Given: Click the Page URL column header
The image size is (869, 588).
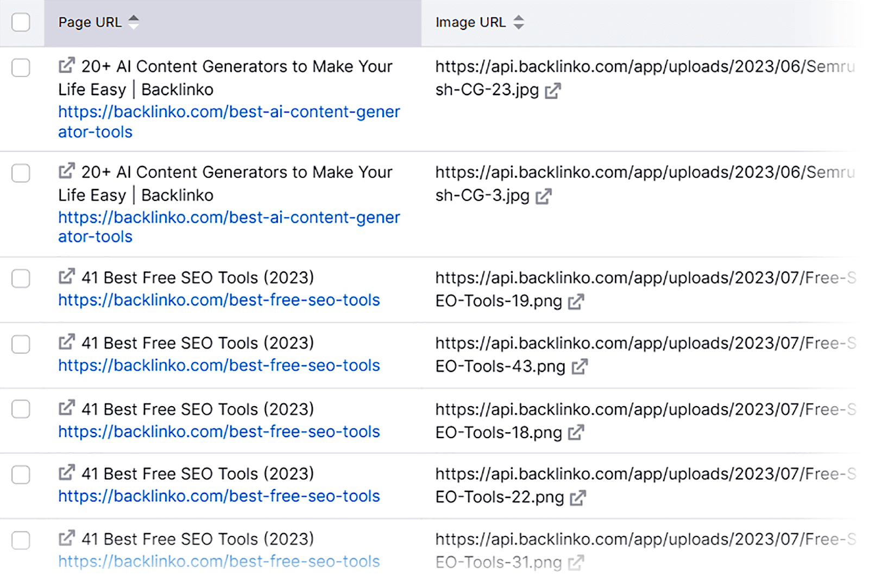Looking at the screenshot, I should [90, 22].
